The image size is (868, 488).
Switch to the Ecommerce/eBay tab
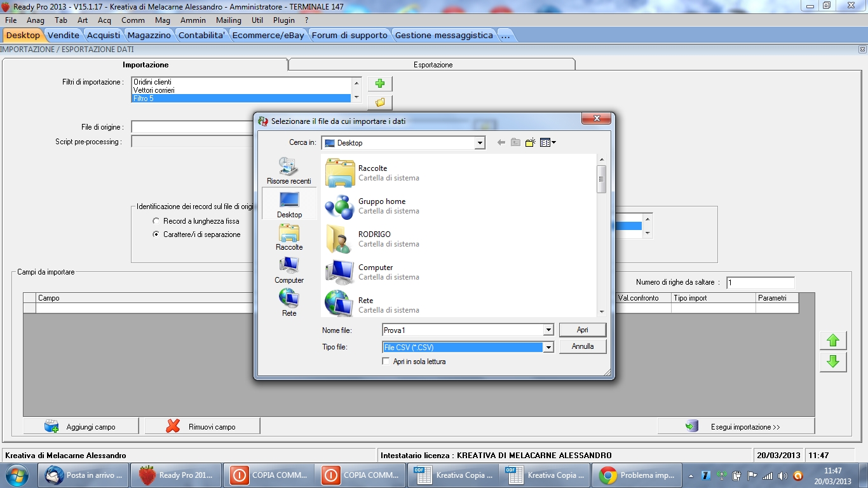tap(268, 36)
